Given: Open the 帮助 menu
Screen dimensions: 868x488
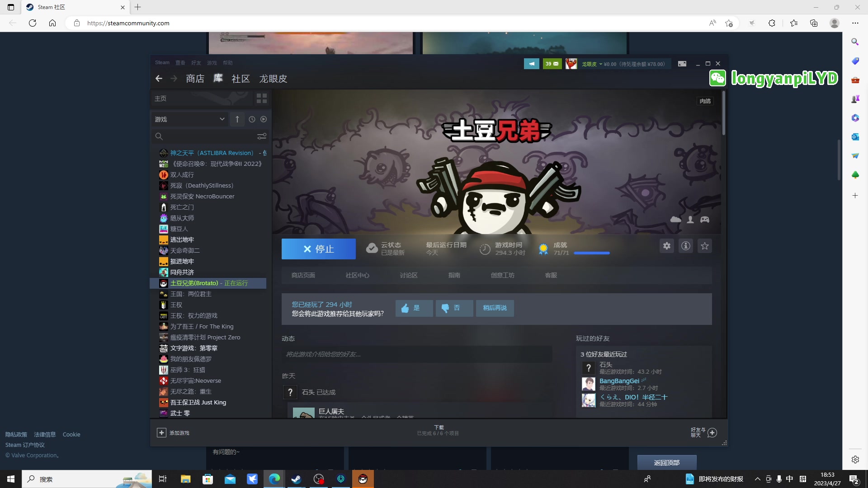Looking at the screenshot, I should coord(228,63).
